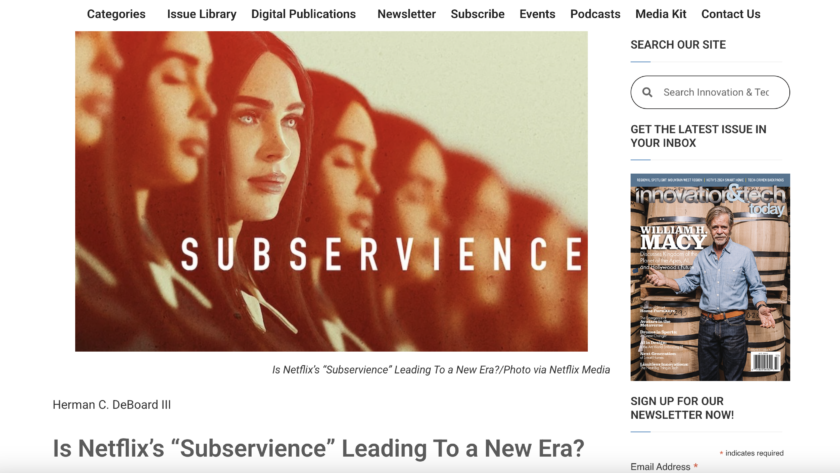Click the Subservience hero image
The height and width of the screenshot is (473, 840).
click(331, 191)
